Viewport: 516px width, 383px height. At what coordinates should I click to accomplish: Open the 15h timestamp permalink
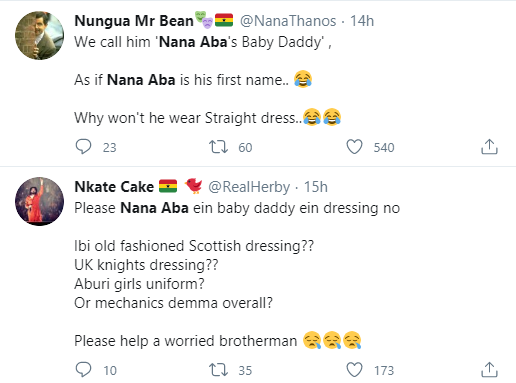pos(316,187)
